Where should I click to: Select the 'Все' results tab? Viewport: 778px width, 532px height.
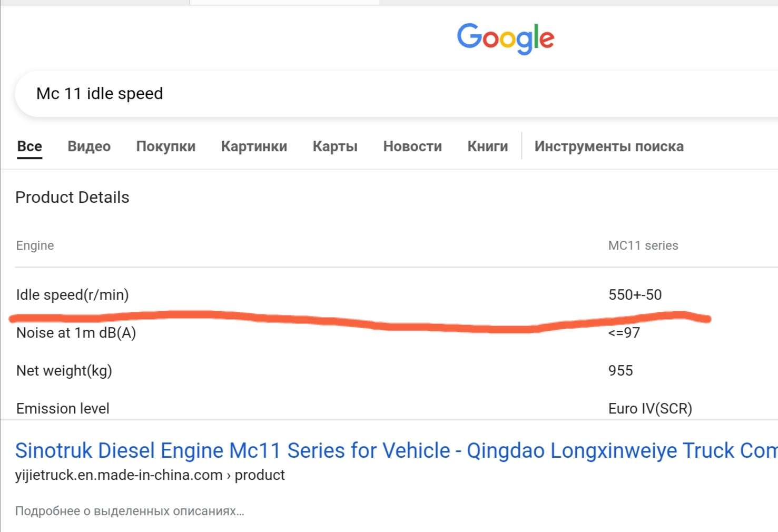(29, 146)
